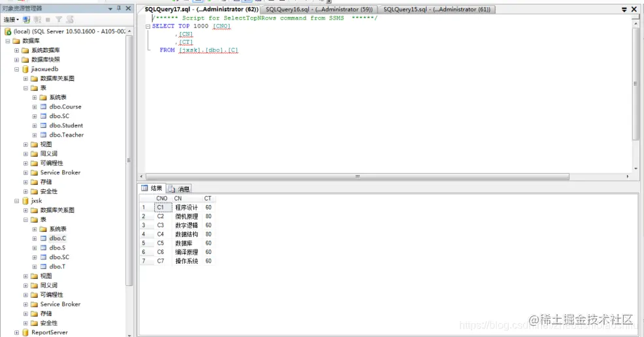
Task: Click the dbo.S table icon under jxsk
Action: (43, 248)
